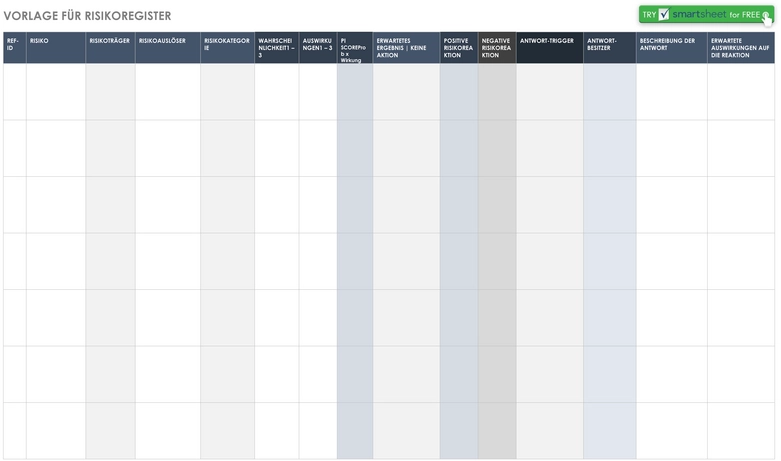Image resolution: width=781 pixels, height=461 pixels.
Task: Select the RISIKOKATEGORIE column header
Action: (x=228, y=48)
